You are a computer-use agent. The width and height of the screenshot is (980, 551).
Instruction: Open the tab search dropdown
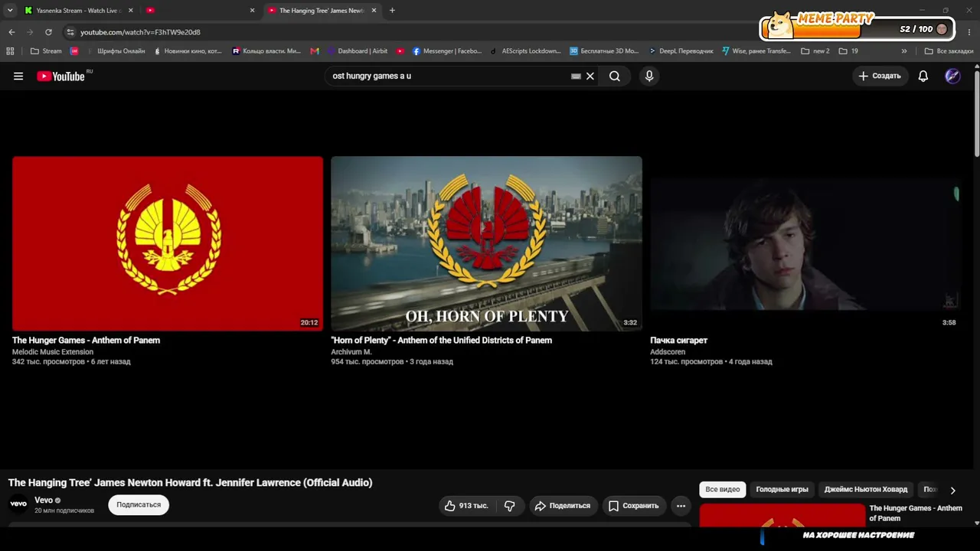pos(10,11)
